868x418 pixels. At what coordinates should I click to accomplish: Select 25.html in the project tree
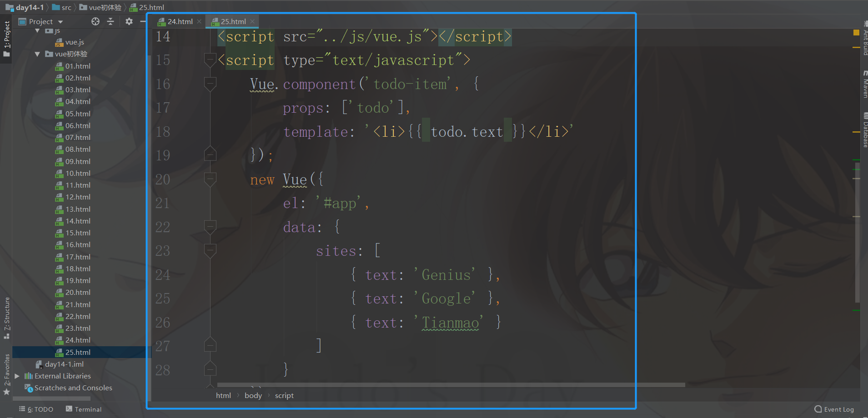pos(78,352)
